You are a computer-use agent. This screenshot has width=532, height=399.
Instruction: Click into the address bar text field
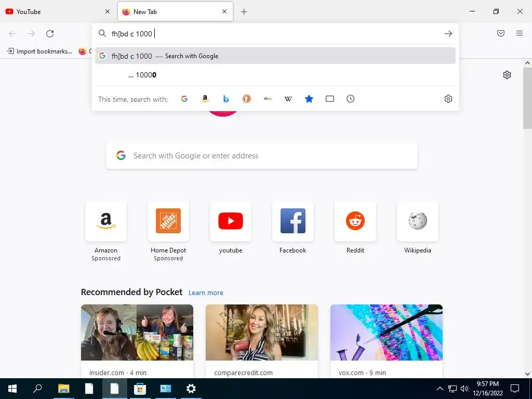pyautogui.click(x=275, y=34)
